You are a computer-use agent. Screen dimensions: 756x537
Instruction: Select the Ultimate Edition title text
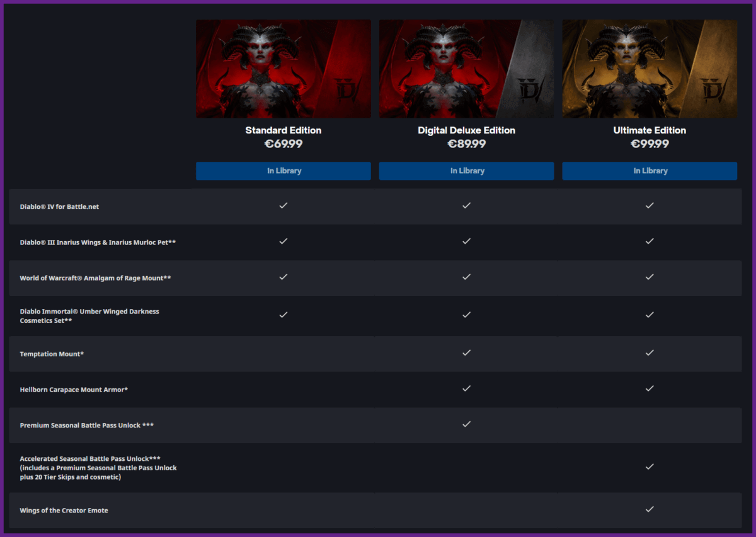click(x=650, y=130)
